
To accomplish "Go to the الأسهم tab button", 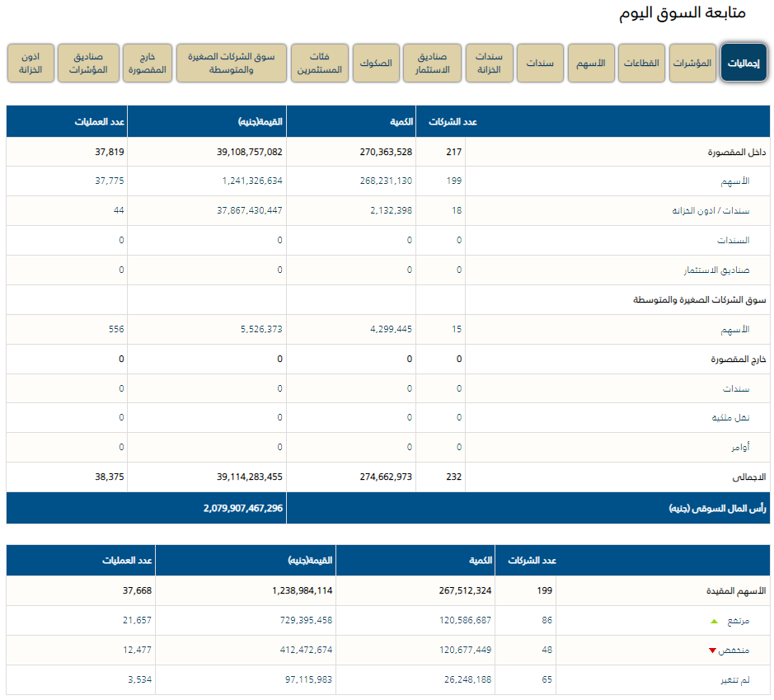I will pos(590,63).
